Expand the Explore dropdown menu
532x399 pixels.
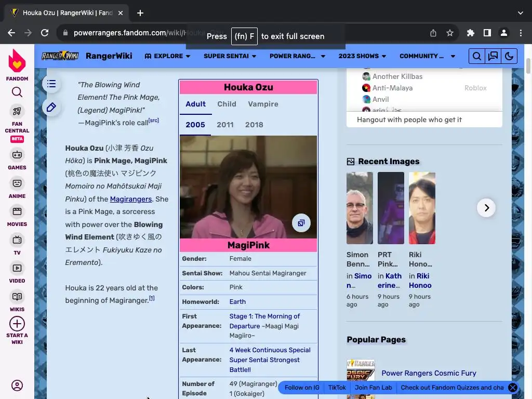pos(167,56)
